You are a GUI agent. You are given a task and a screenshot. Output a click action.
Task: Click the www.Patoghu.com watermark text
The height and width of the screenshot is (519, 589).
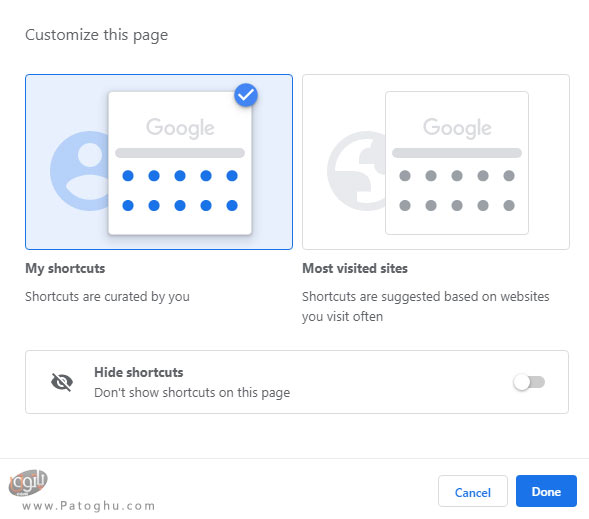(x=89, y=506)
